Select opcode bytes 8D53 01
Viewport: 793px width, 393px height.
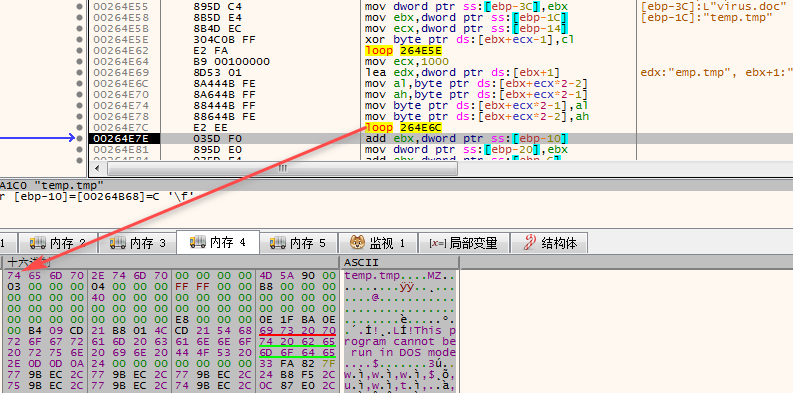point(217,72)
